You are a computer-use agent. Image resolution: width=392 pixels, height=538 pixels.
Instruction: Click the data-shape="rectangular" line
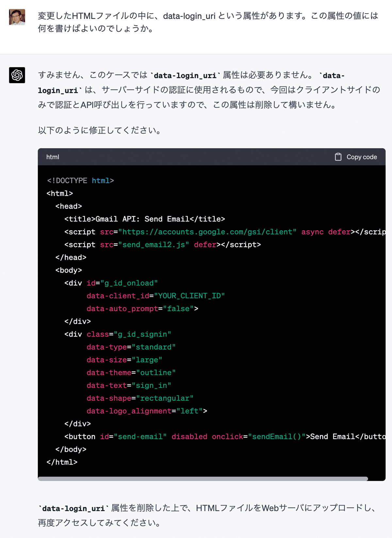[x=140, y=398]
